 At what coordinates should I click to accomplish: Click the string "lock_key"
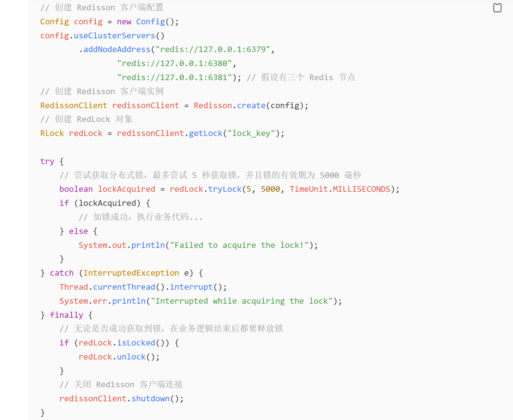point(251,133)
